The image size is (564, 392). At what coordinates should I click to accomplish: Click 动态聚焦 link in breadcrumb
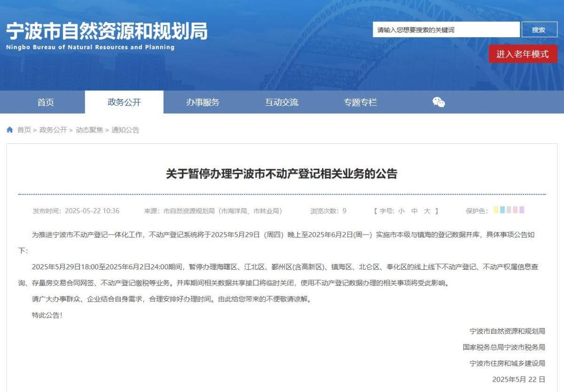point(89,130)
